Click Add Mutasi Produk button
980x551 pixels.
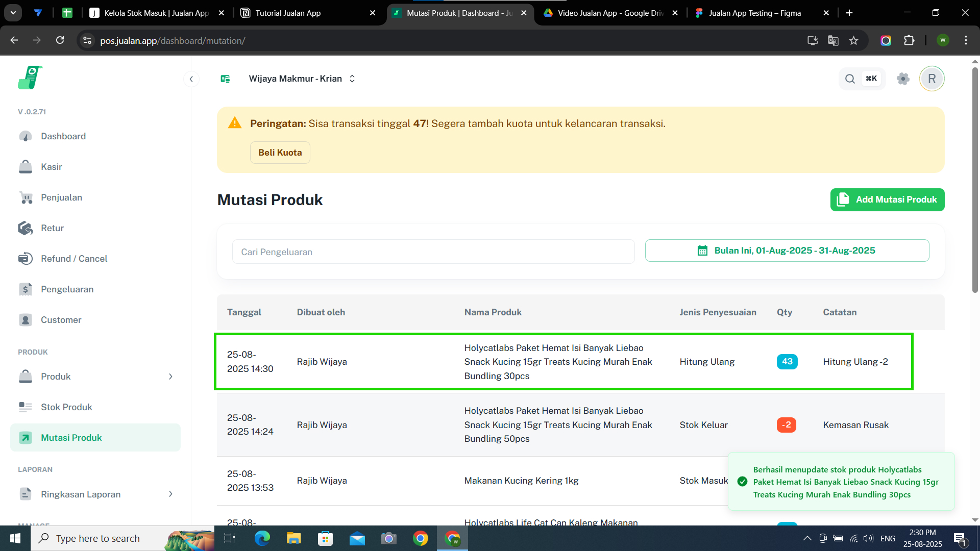click(x=887, y=199)
